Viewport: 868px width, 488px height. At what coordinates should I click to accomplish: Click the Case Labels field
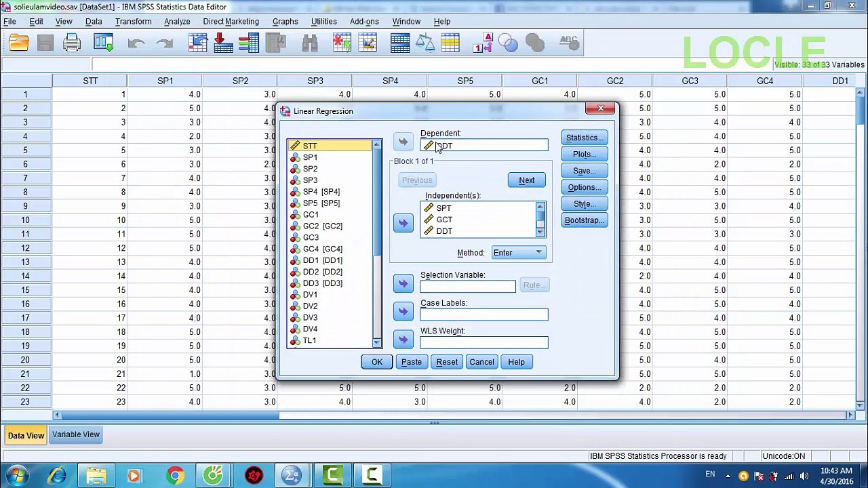click(484, 314)
